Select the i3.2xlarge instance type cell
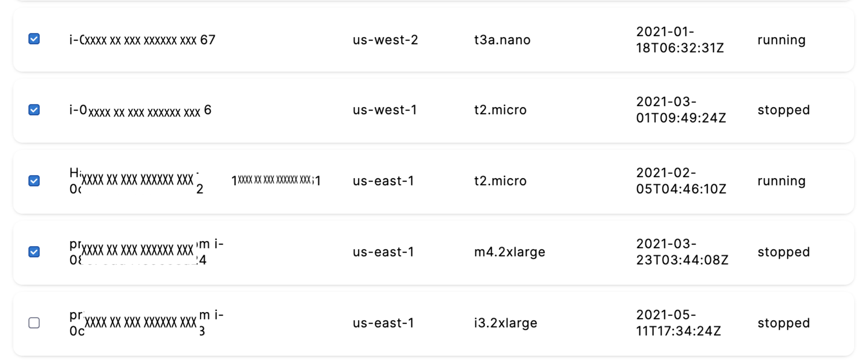 point(506,323)
